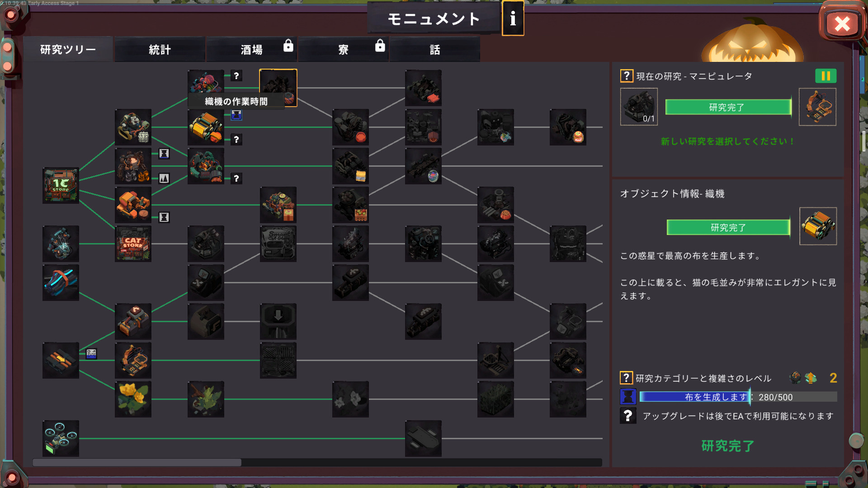
Task: Pause the current research
Action: 826,76
